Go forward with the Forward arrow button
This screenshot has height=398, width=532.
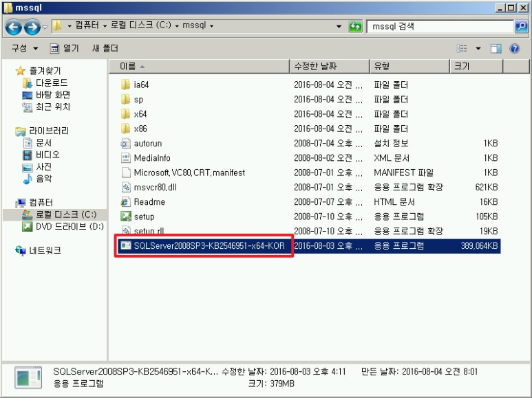click(x=32, y=27)
